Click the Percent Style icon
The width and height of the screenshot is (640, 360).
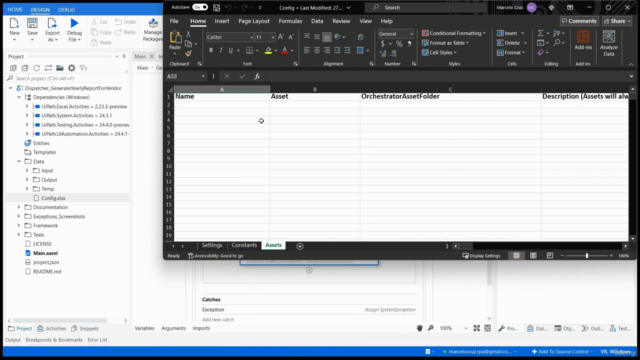399,44
